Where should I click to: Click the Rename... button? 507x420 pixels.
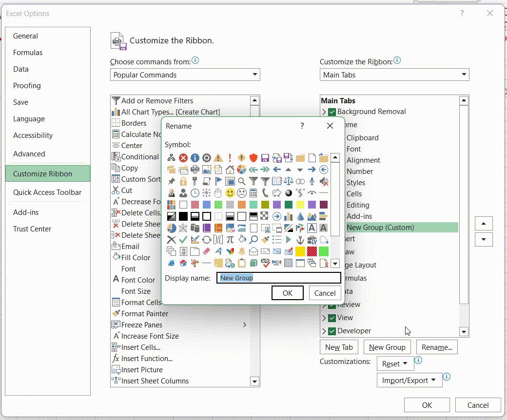tap(437, 347)
